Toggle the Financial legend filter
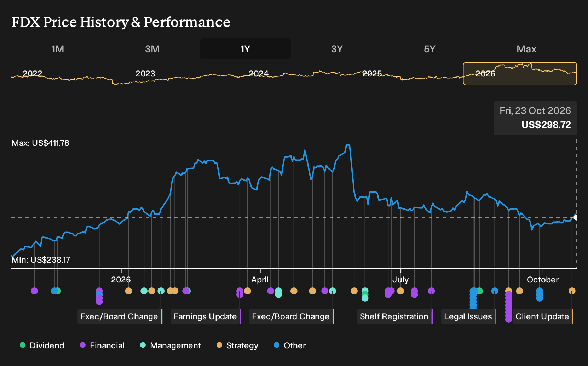 coord(102,345)
